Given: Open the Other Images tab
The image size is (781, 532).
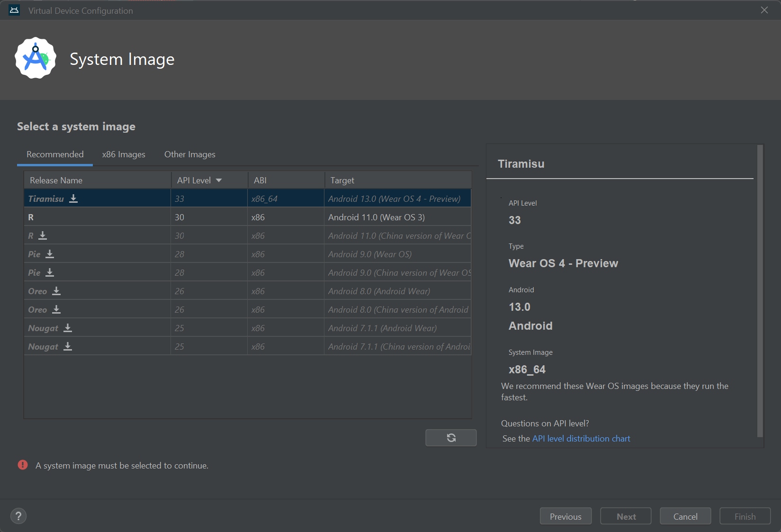Looking at the screenshot, I should pos(190,154).
